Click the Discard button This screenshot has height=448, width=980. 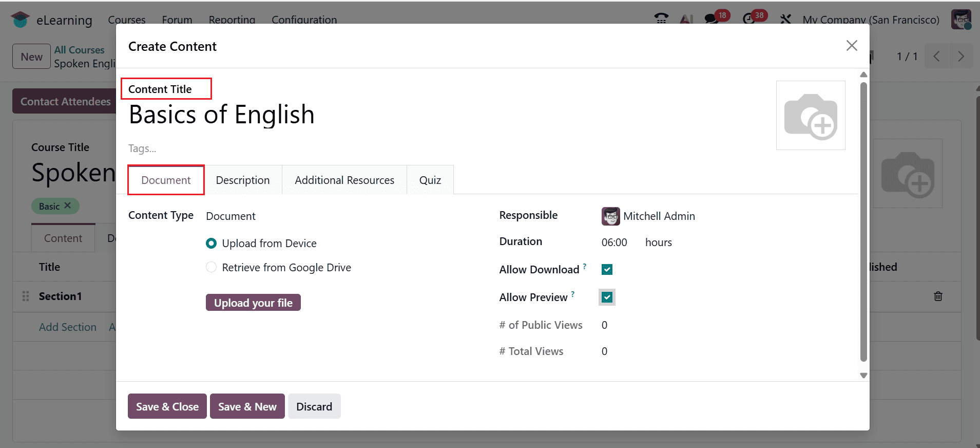point(314,406)
